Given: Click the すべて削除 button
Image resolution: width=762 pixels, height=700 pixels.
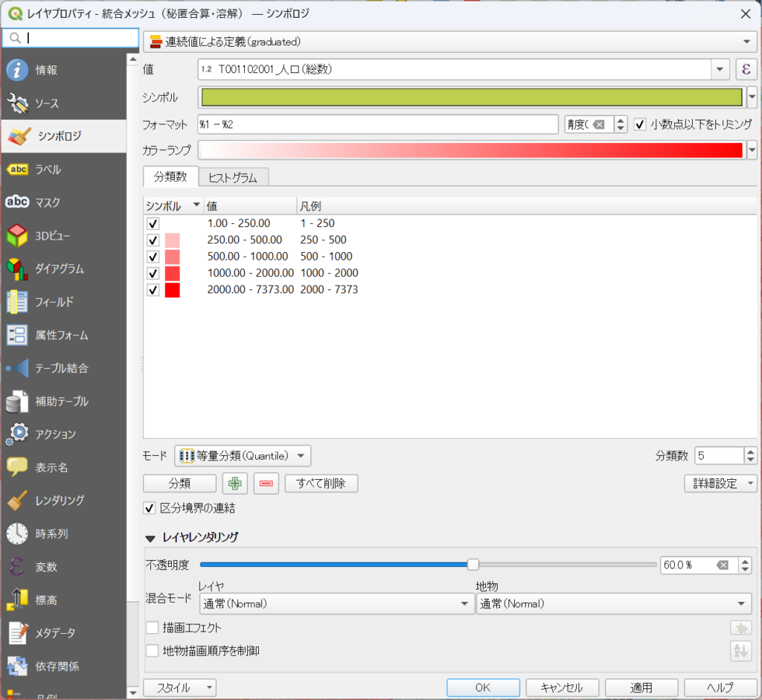Looking at the screenshot, I should click(x=321, y=484).
